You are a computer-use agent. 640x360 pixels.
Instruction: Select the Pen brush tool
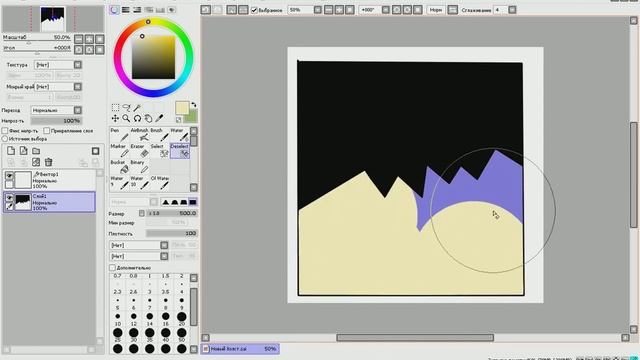click(x=119, y=135)
